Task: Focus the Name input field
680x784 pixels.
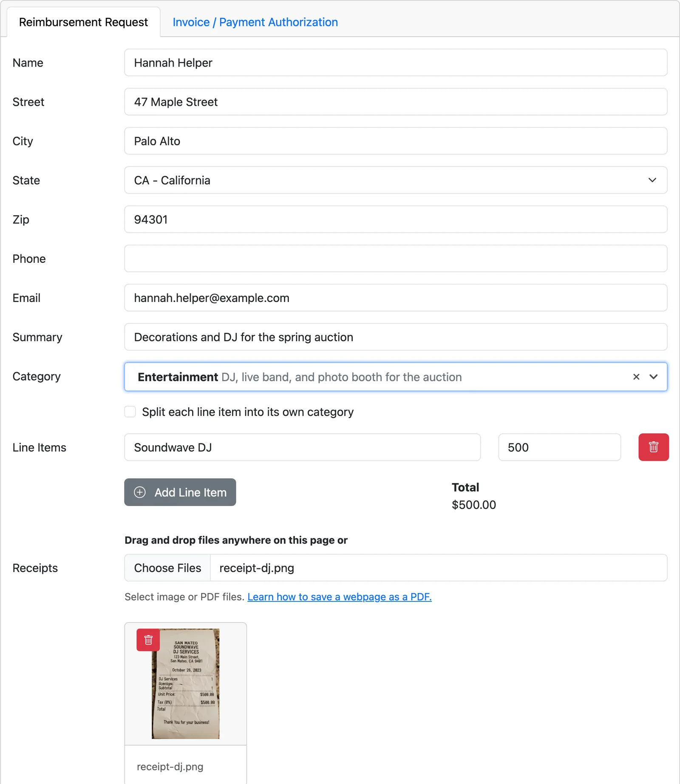Action: pyautogui.click(x=396, y=62)
